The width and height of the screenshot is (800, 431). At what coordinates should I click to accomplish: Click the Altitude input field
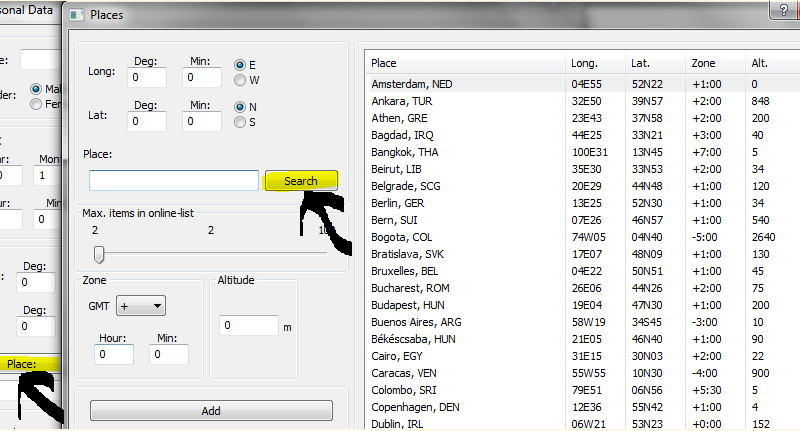(x=248, y=326)
